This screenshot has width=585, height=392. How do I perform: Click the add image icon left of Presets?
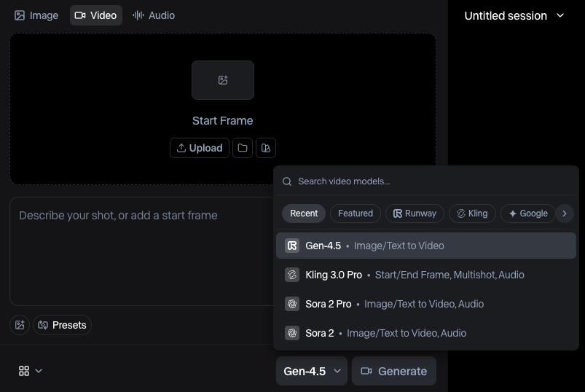click(20, 325)
